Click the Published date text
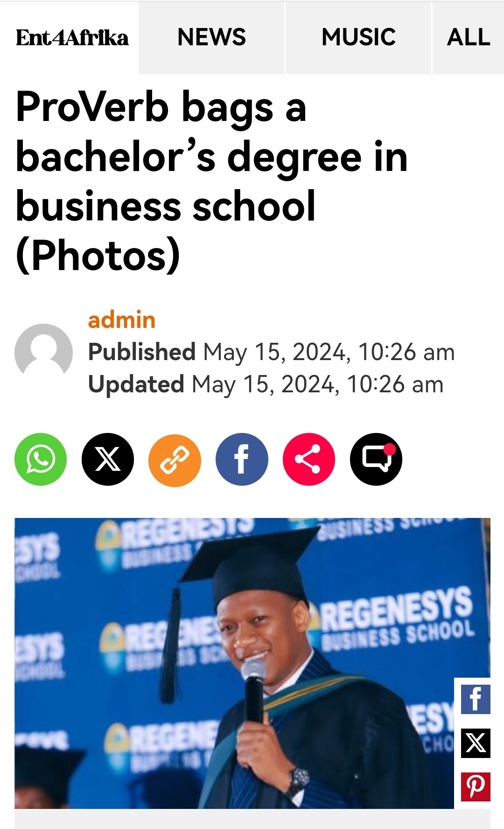The height and width of the screenshot is (829, 504). (x=271, y=352)
